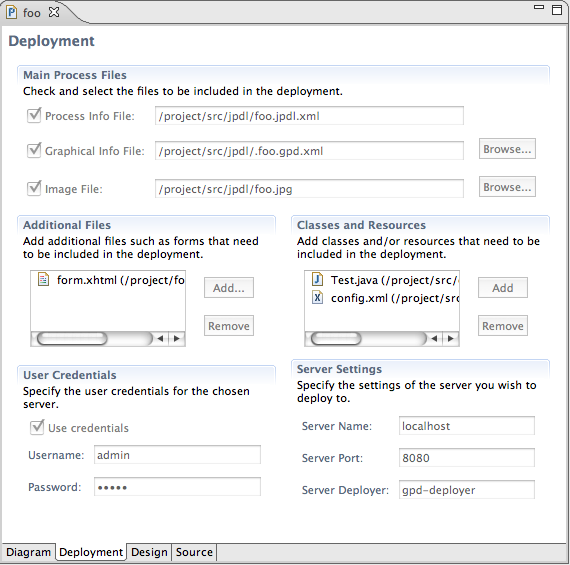The image size is (570, 565).
Task: Close the foo editor tab
Action: point(54,12)
